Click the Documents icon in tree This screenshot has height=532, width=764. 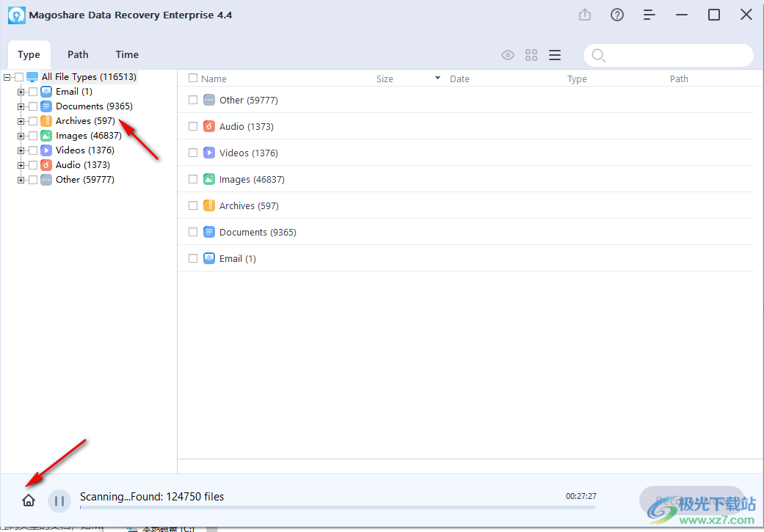coord(46,106)
